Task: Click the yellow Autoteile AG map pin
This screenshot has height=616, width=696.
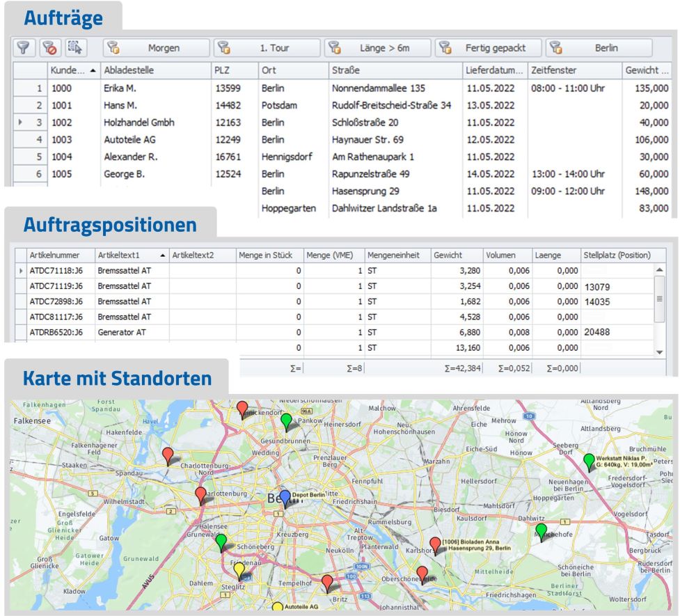Action: point(278,606)
